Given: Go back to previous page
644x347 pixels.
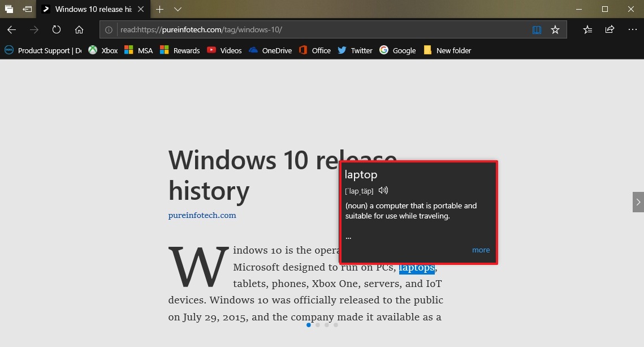Looking at the screenshot, I should [x=11, y=29].
